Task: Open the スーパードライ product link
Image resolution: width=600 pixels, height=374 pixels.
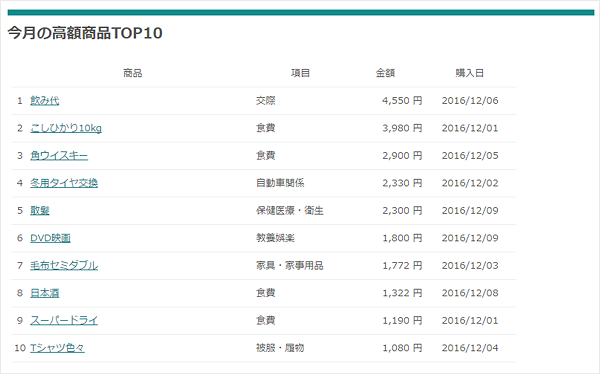Action: pyautogui.click(x=64, y=320)
